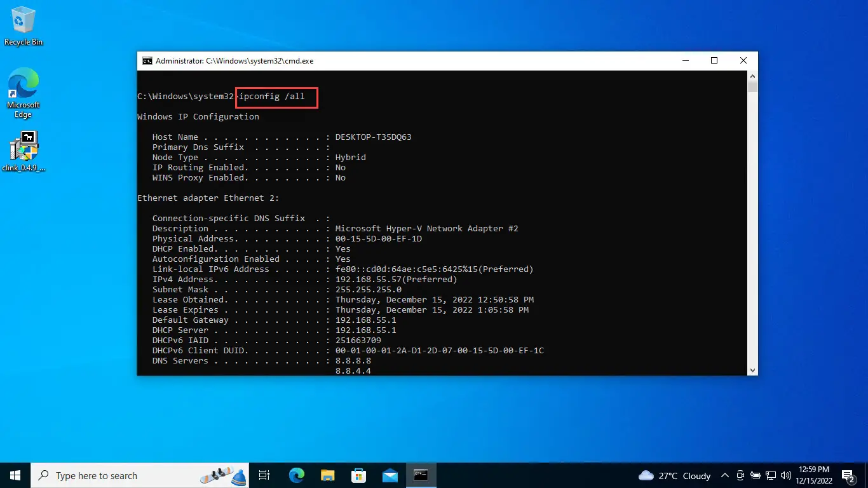Screen dimensions: 868x488
Task: Click the DHCP Server value 192.168.55.1
Action: tap(366, 330)
